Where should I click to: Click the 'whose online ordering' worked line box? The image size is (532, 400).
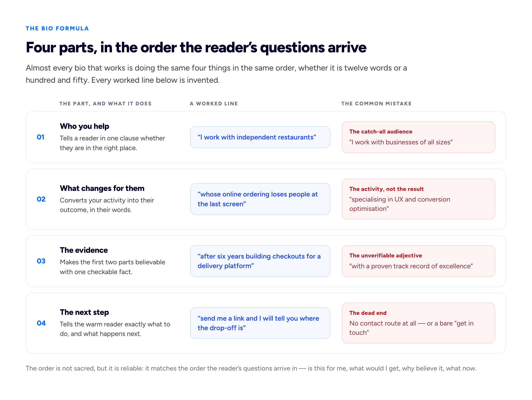[260, 199]
